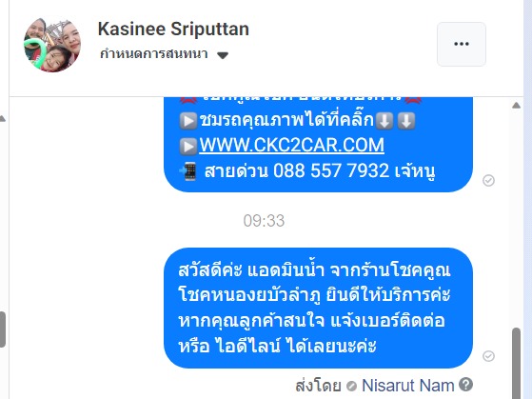The height and width of the screenshot is (399, 532).
Task: Click the chat scrollbar up arrow
Action: click(x=516, y=106)
